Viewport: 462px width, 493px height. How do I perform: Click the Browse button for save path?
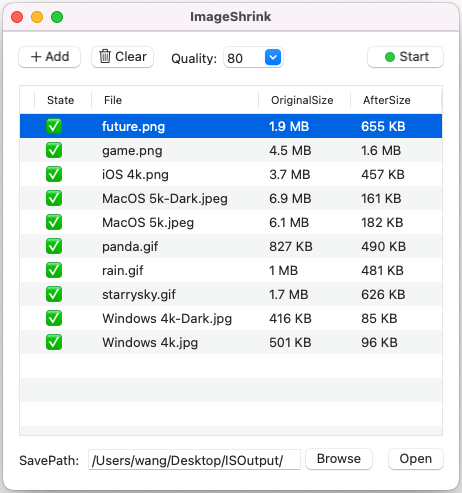click(339, 459)
